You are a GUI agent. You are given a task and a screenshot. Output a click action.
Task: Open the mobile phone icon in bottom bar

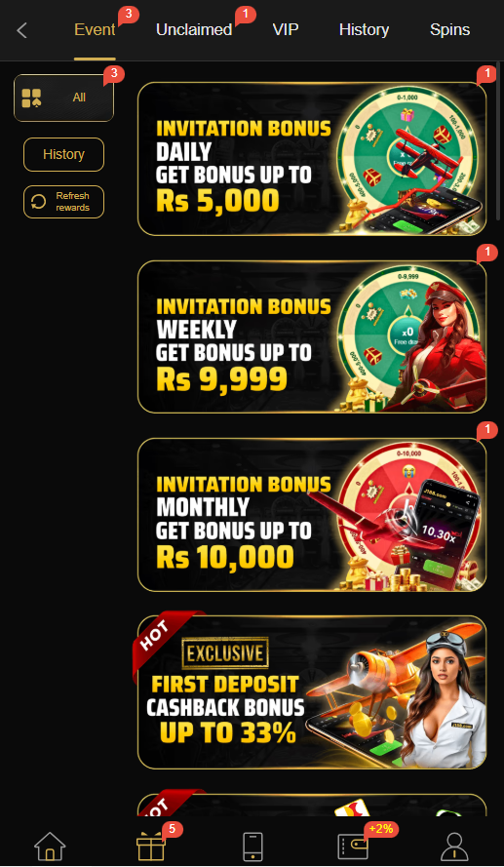(252, 847)
